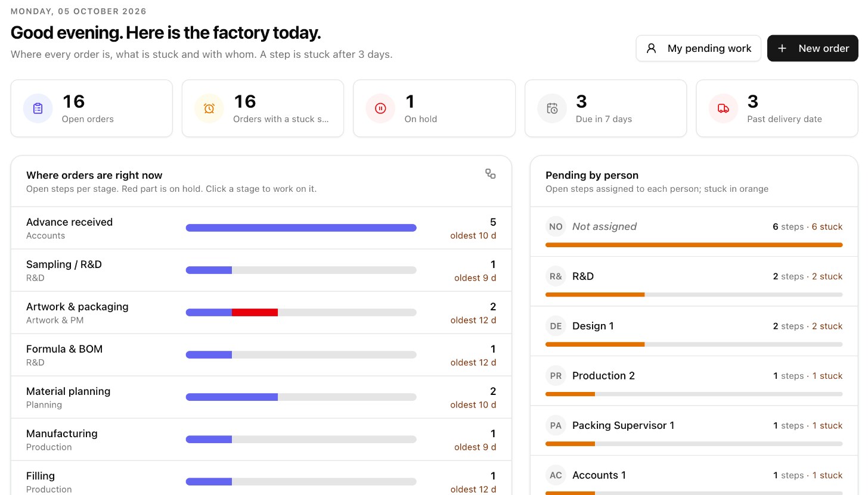868x495 pixels.
Task: Click the flow diagram icon in Where orders are right now
Action: tap(490, 173)
